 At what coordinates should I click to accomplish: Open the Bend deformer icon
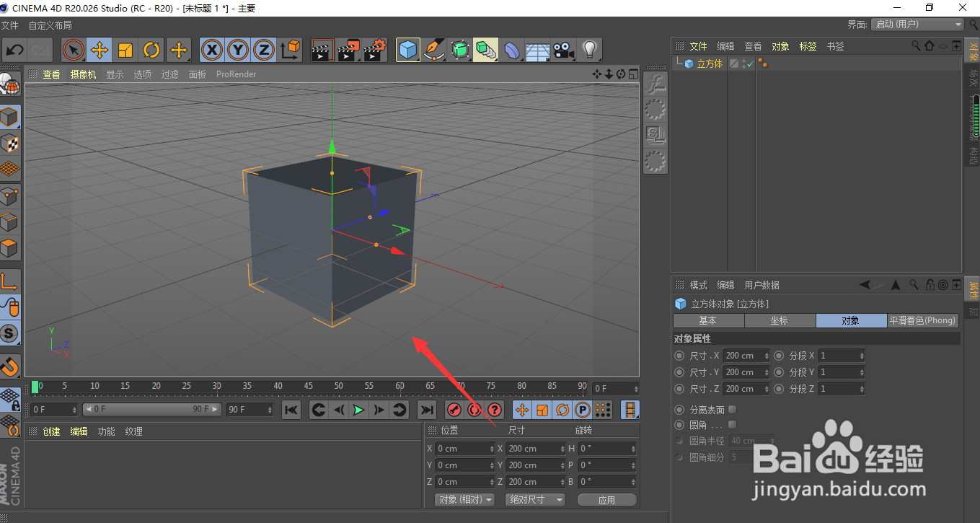[511, 50]
